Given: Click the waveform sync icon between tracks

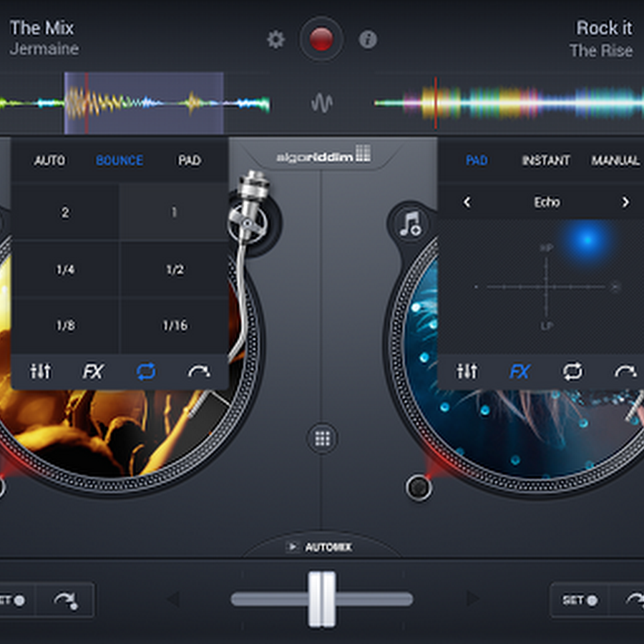Looking at the screenshot, I should coord(322,104).
